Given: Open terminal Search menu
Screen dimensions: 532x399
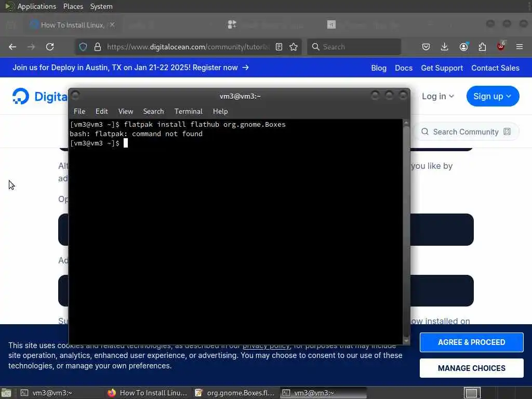Looking at the screenshot, I should 153,111.
